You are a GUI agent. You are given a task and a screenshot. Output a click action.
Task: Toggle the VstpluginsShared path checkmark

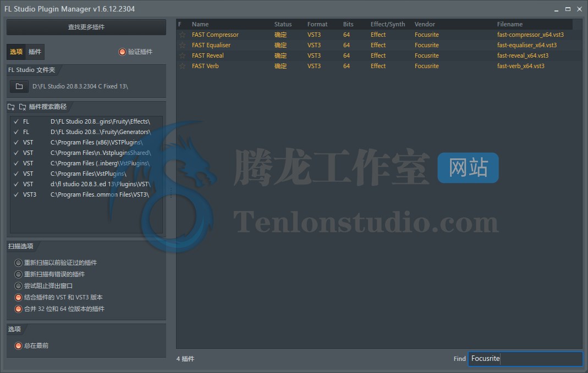point(16,153)
